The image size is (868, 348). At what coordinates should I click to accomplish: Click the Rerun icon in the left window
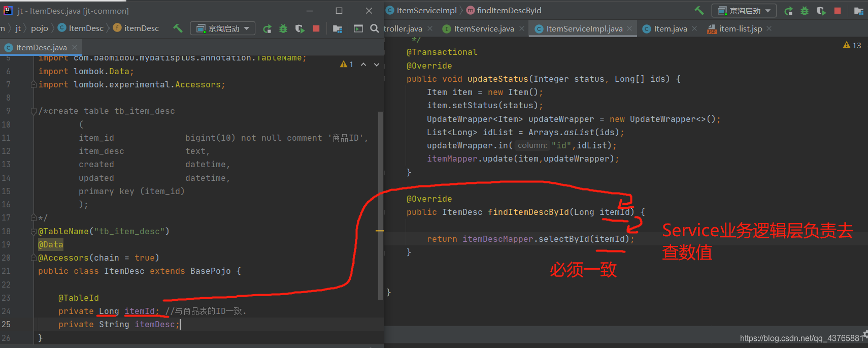click(267, 29)
